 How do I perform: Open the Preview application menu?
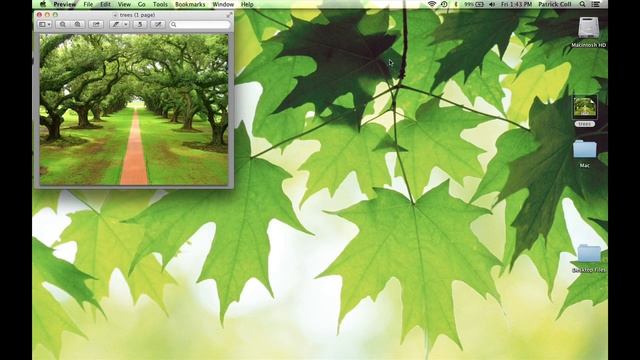[64, 4]
